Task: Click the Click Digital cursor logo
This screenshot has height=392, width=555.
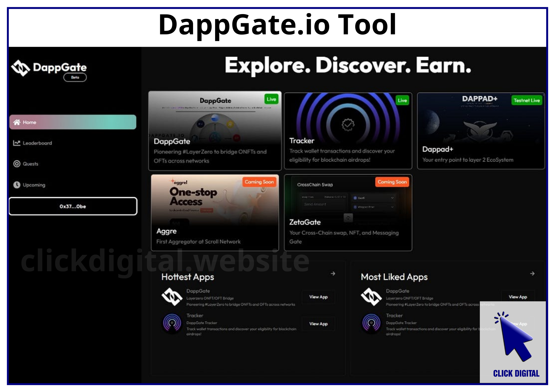Action: pos(513,342)
